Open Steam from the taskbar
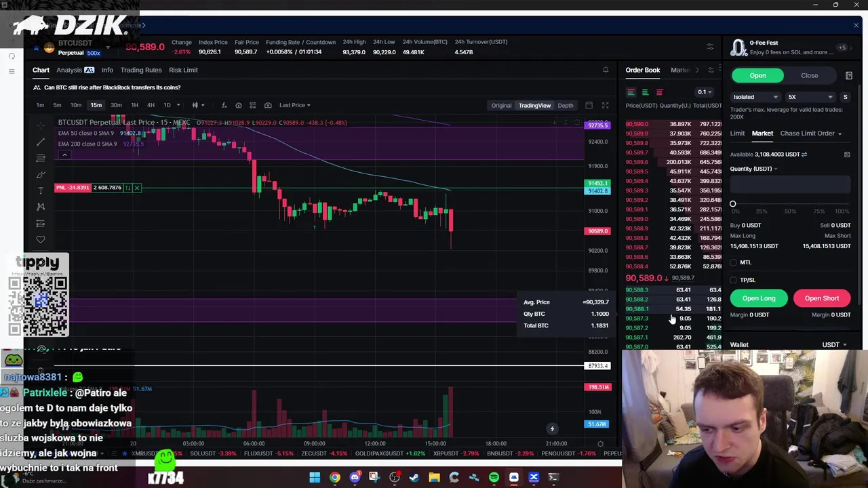Viewport: 868px width, 488px height. [x=414, y=477]
